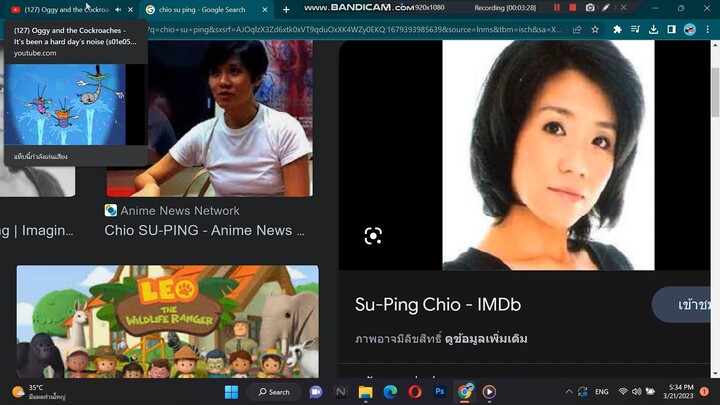Open the battery status tray icon
The height and width of the screenshot is (405, 720).
click(650, 392)
